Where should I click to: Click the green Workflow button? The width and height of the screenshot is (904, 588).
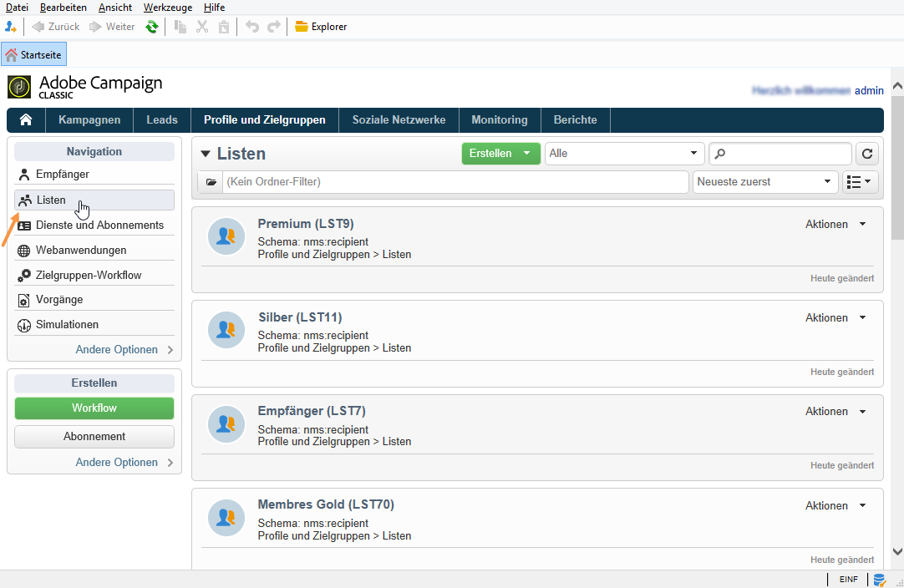click(x=94, y=408)
